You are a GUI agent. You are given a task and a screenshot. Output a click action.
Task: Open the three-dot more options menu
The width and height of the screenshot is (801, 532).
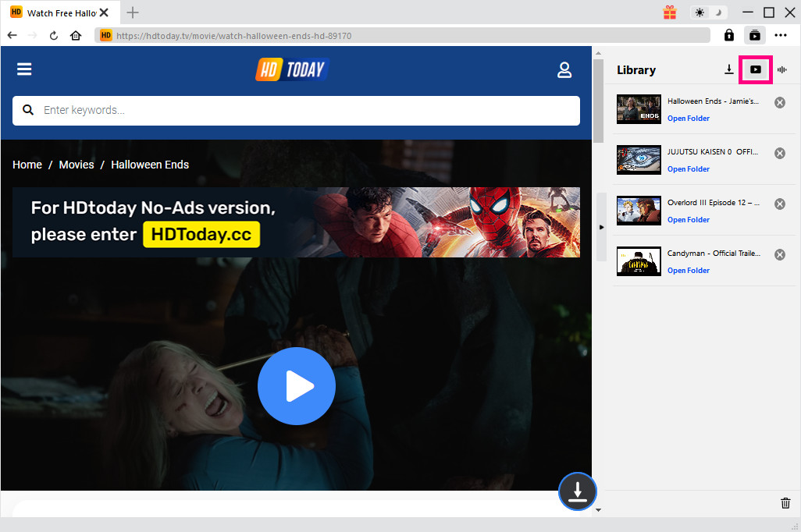point(781,35)
